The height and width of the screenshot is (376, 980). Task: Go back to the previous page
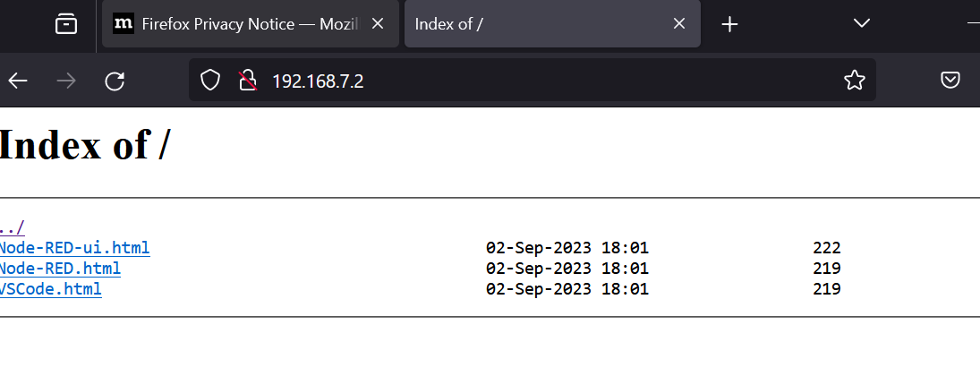pos(18,81)
